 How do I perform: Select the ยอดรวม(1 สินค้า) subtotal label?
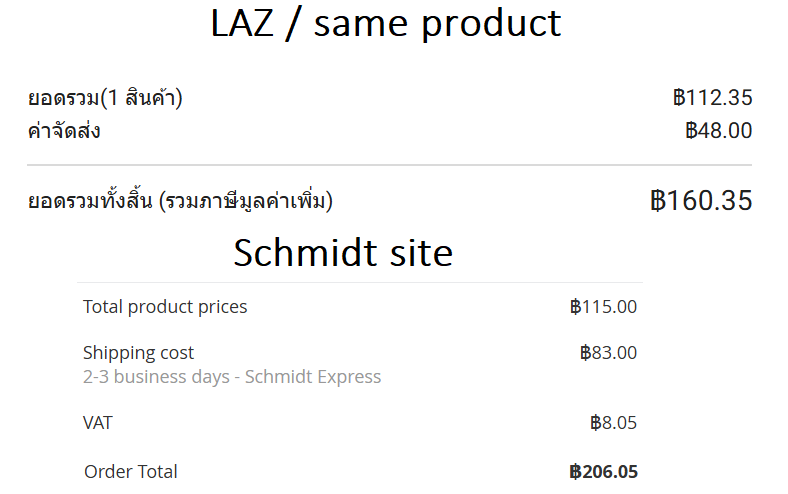point(105,98)
